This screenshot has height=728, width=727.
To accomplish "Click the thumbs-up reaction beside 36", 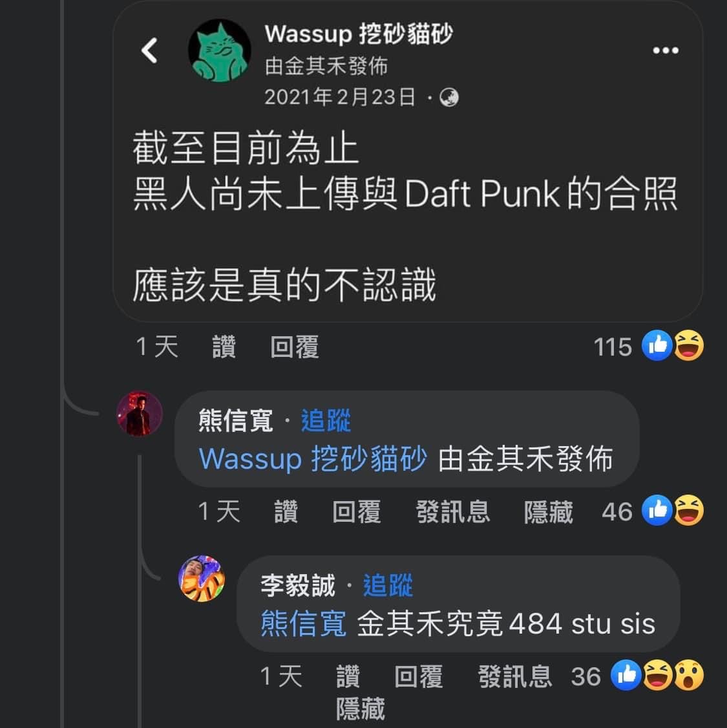I will [626, 675].
